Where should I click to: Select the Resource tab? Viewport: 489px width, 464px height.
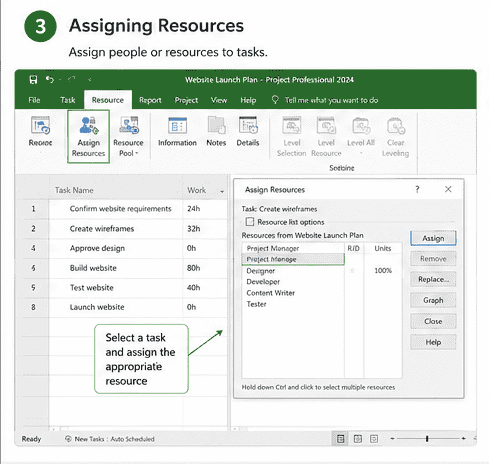point(108,100)
